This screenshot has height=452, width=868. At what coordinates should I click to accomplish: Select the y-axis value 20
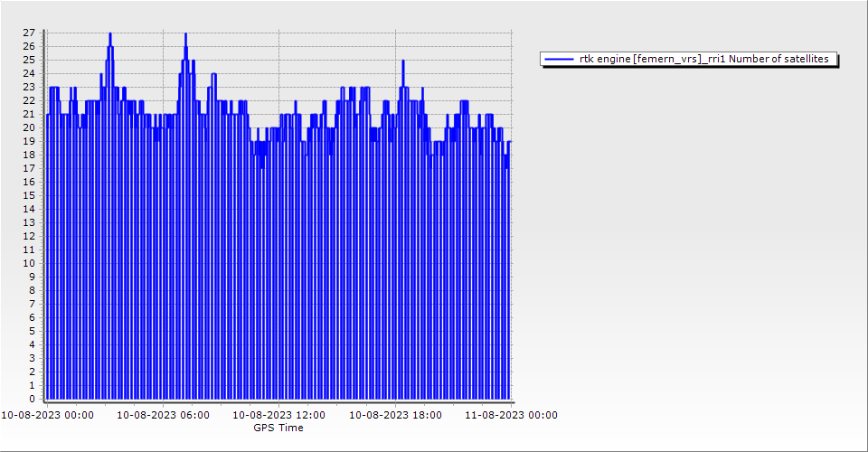click(x=30, y=127)
